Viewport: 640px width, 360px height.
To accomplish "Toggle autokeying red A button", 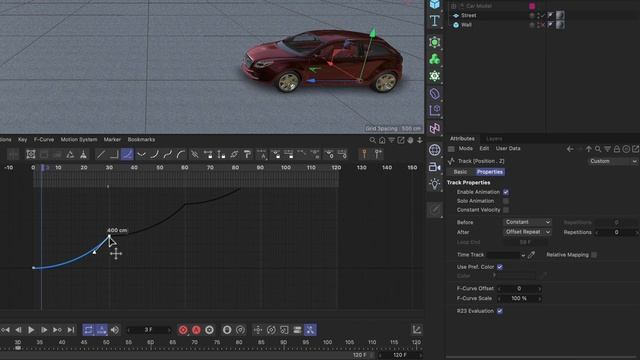I will coord(196,330).
